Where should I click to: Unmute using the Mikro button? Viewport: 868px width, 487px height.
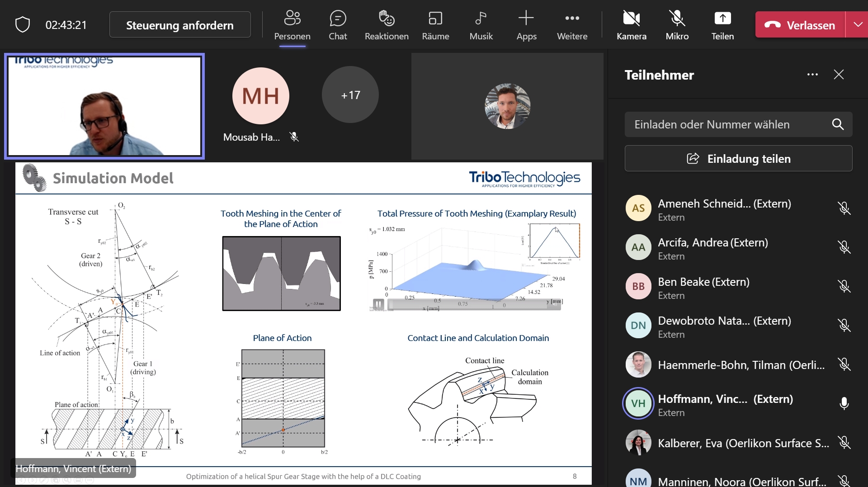(x=677, y=25)
